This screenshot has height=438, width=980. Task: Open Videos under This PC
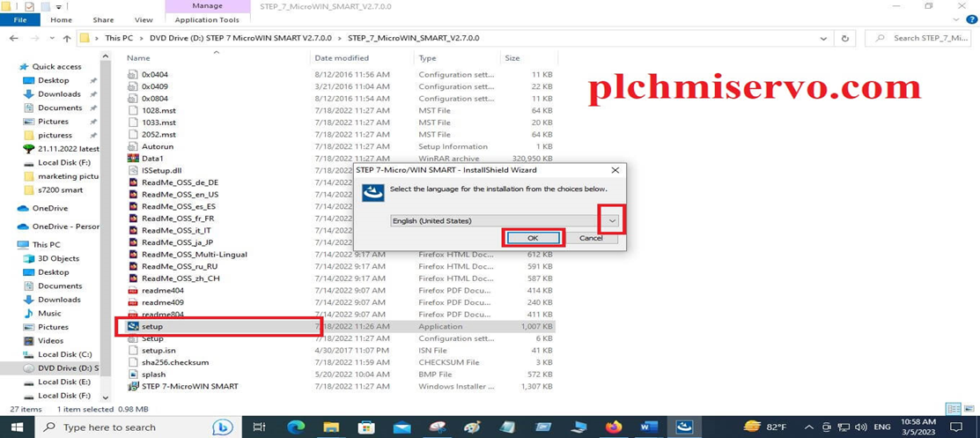tap(50, 340)
